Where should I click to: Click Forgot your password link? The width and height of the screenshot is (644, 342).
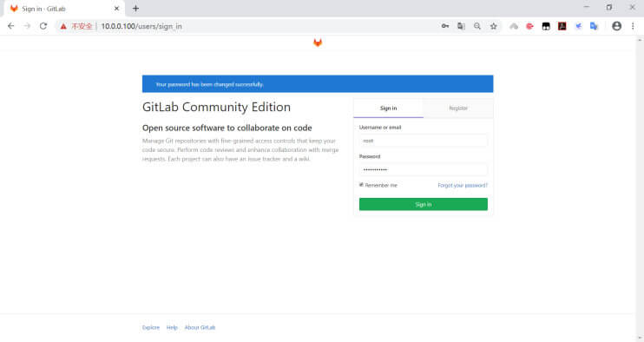tap(463, 186)
